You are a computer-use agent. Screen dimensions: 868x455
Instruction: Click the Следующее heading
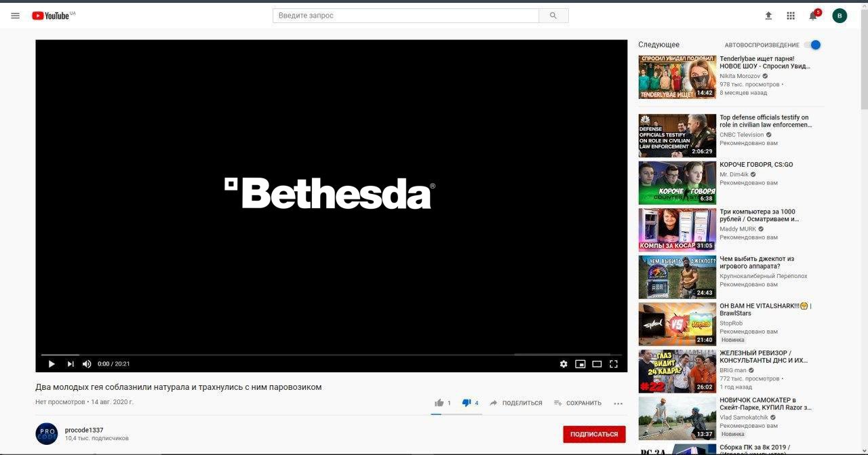[658, 45]
